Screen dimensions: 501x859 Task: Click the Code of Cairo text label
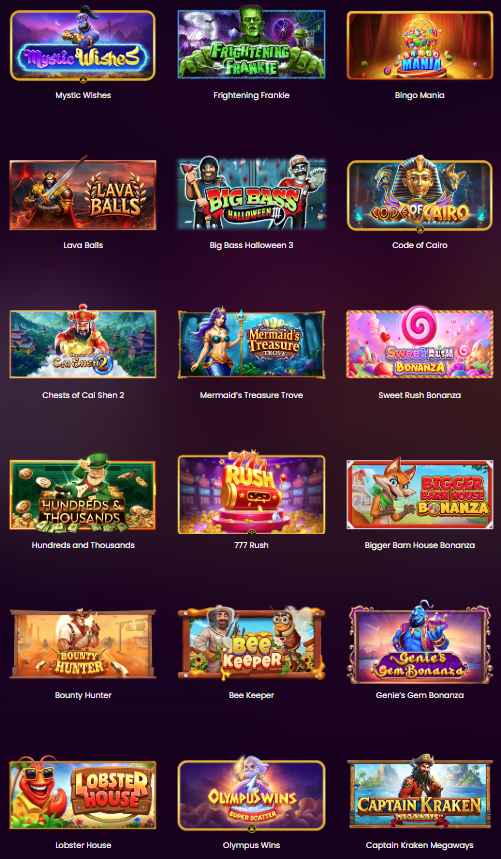pyautogui.click(x=419, y=245)
